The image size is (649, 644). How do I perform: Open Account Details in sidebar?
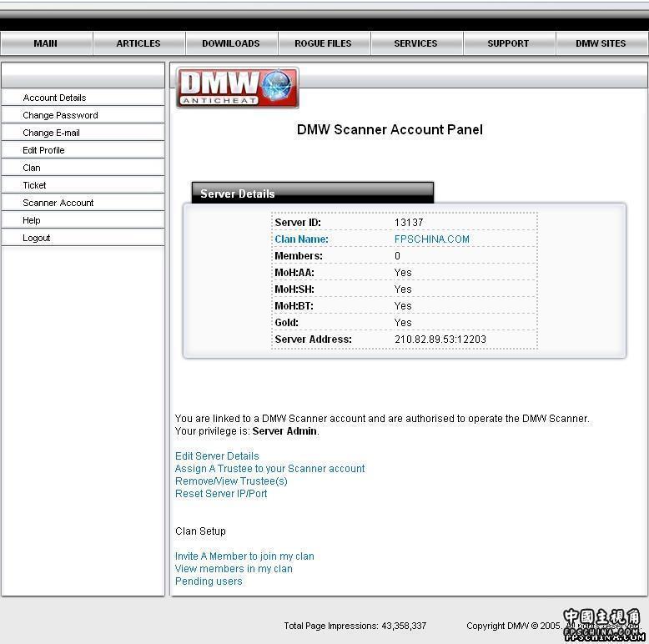point(83,98)
